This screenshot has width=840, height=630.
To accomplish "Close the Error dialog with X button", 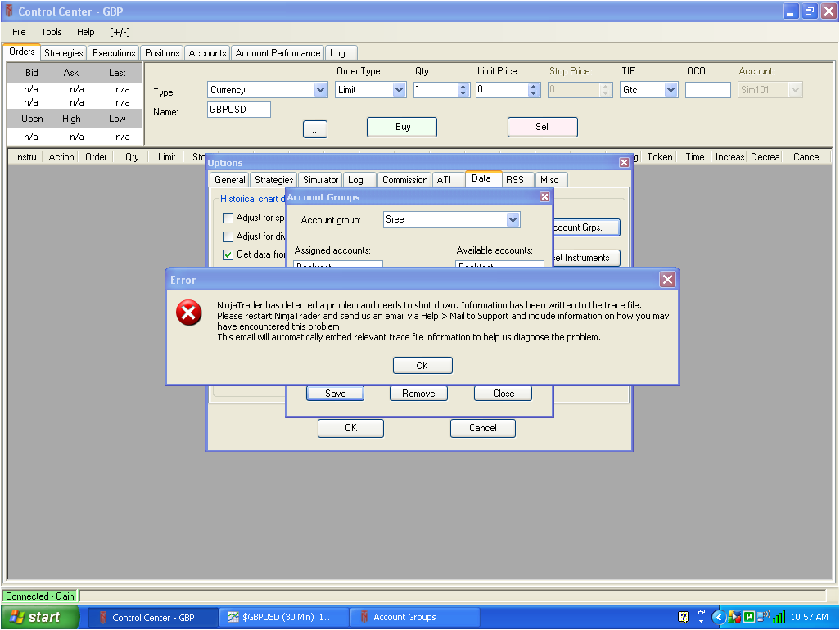I will 667,279.
